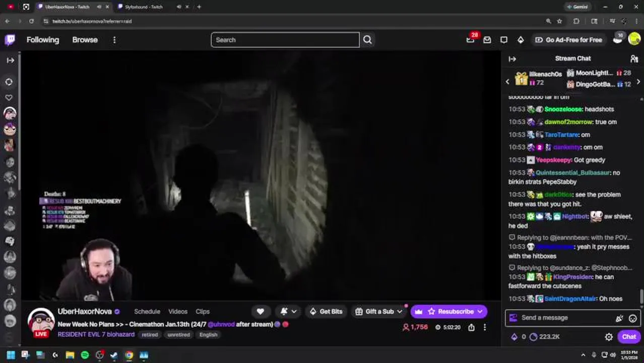644x363 pixels.
Task: Open the chat celebration sparkle icon
Action: coord(619,318)
